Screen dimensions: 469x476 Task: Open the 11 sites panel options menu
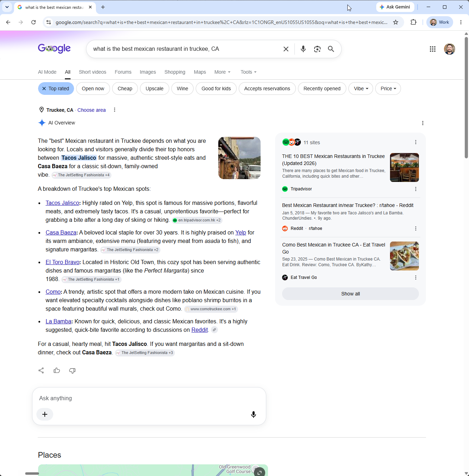[x=416, y=142]
